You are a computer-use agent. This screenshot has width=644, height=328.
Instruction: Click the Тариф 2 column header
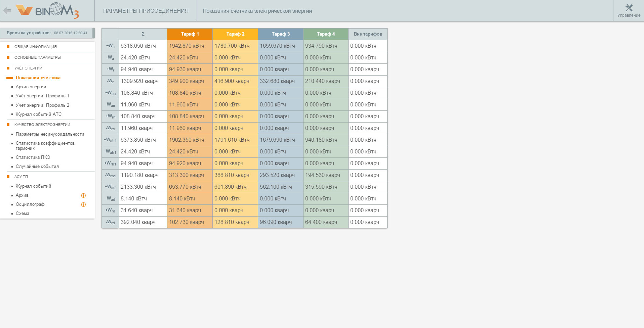click(235, 34)
